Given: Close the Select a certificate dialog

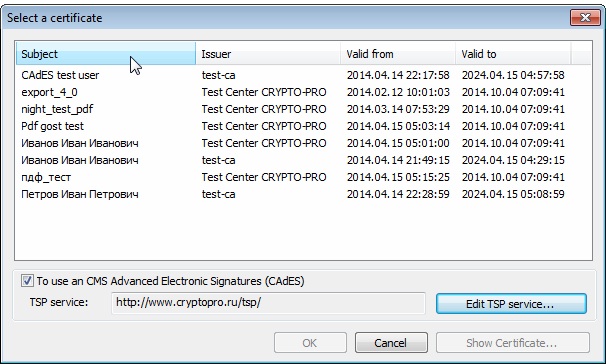Looking at the screenshot, I should point(585,17).
